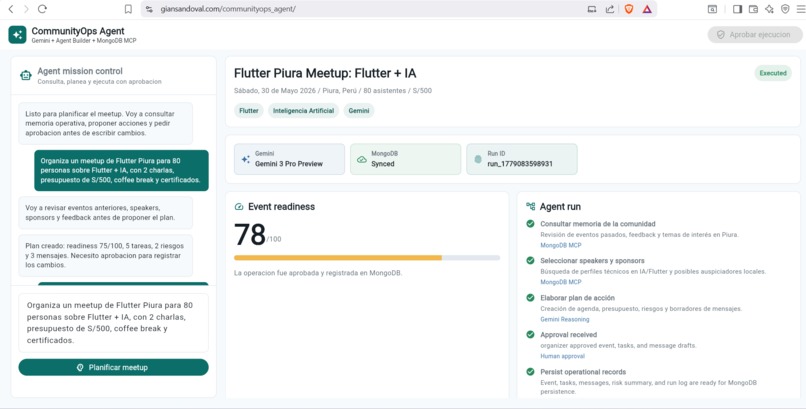
Task: Select the Flutter tag chip
Action: tap(249, 110)
